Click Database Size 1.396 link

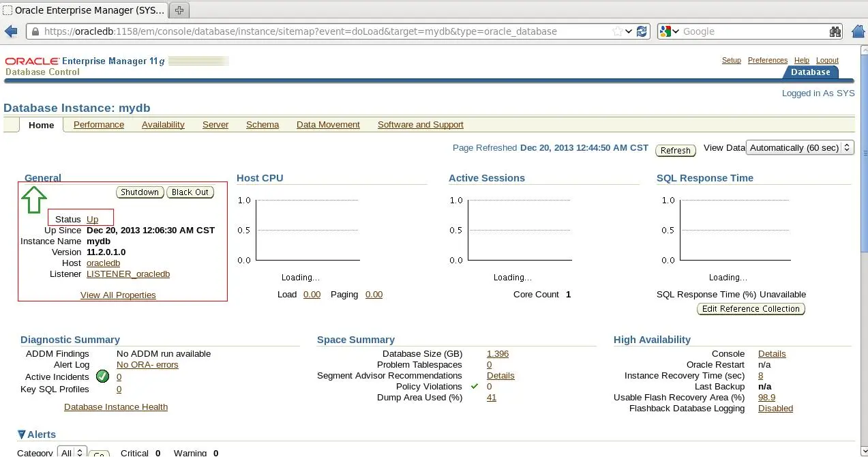click(x=498, y=354)
